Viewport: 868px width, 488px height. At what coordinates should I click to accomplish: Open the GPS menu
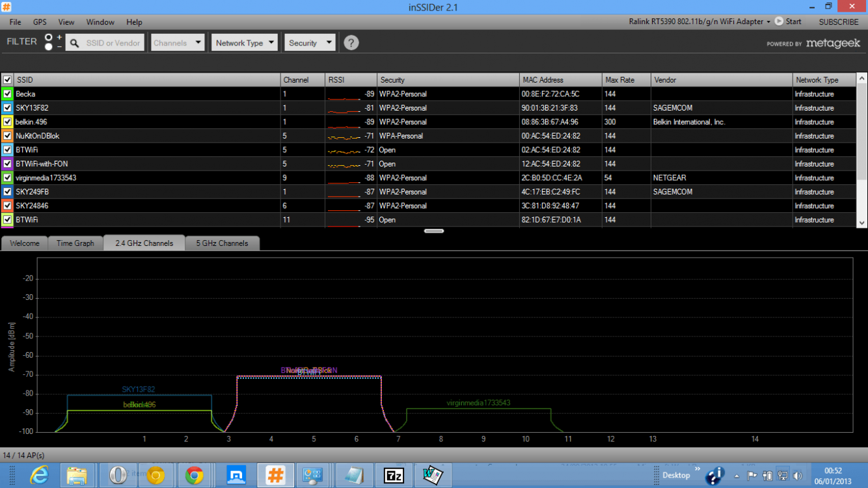[40, 22]
